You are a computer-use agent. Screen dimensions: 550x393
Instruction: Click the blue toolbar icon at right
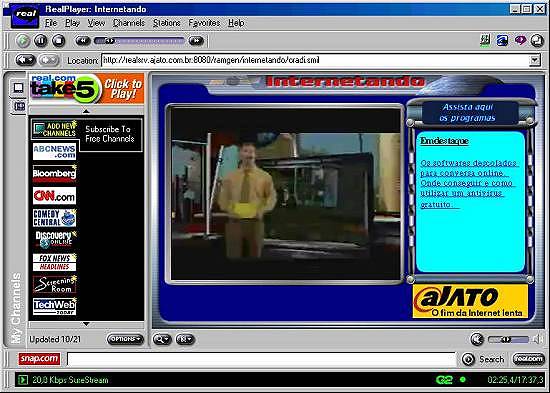tap(502, 40)
